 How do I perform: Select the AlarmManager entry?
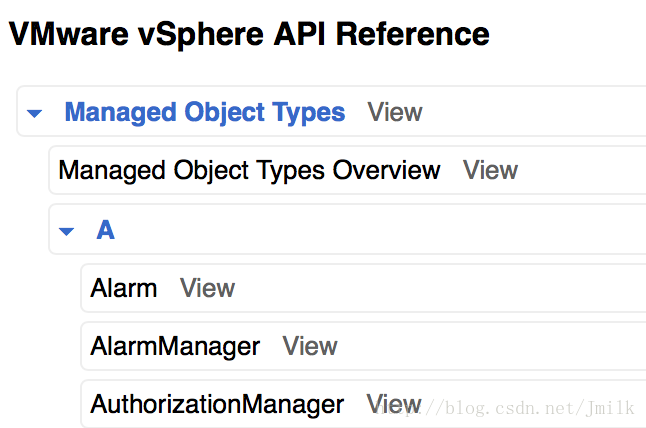pos(175,346)
